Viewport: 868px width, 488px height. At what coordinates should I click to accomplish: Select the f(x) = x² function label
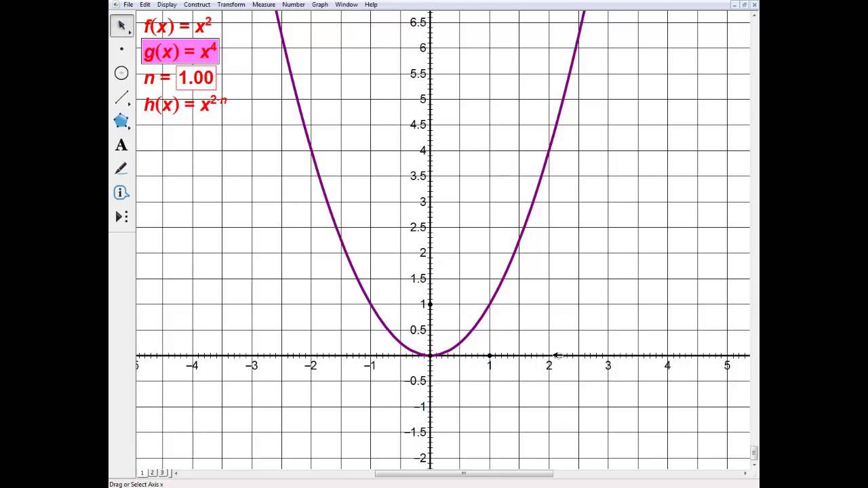(178, 26)
